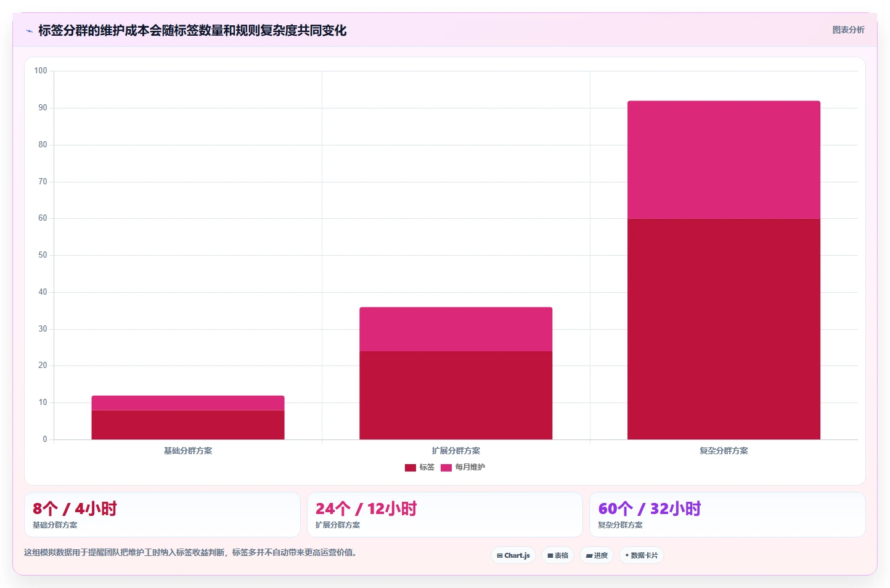The image size is (890, 588).
Task: Click the pink 每月维护 segment of 扩展分群方案 bar
Action: tap(456, 329)
